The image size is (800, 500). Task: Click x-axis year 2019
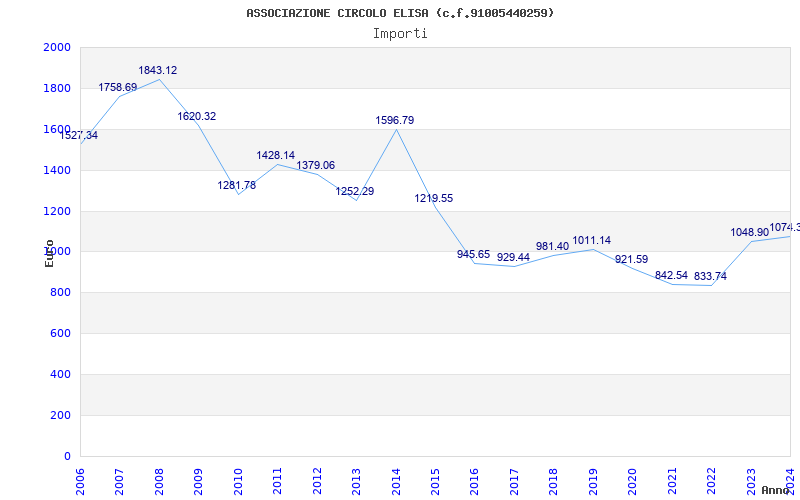(594, 480)
